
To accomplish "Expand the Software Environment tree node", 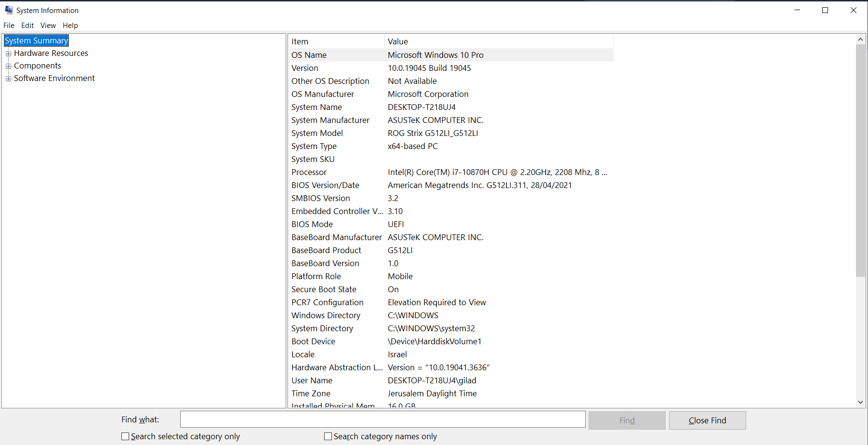I will pyautogui.click(x=8, y=79).
